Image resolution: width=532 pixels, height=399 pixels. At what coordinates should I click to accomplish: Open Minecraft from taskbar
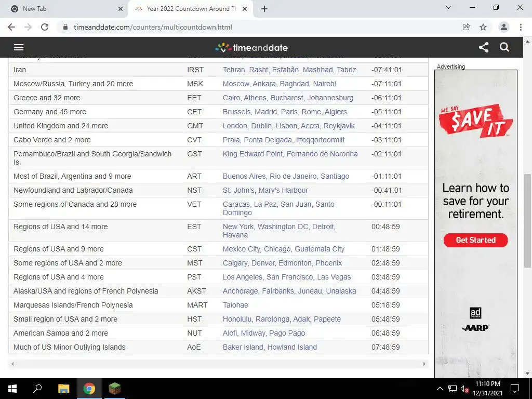(x=115, y=389)
